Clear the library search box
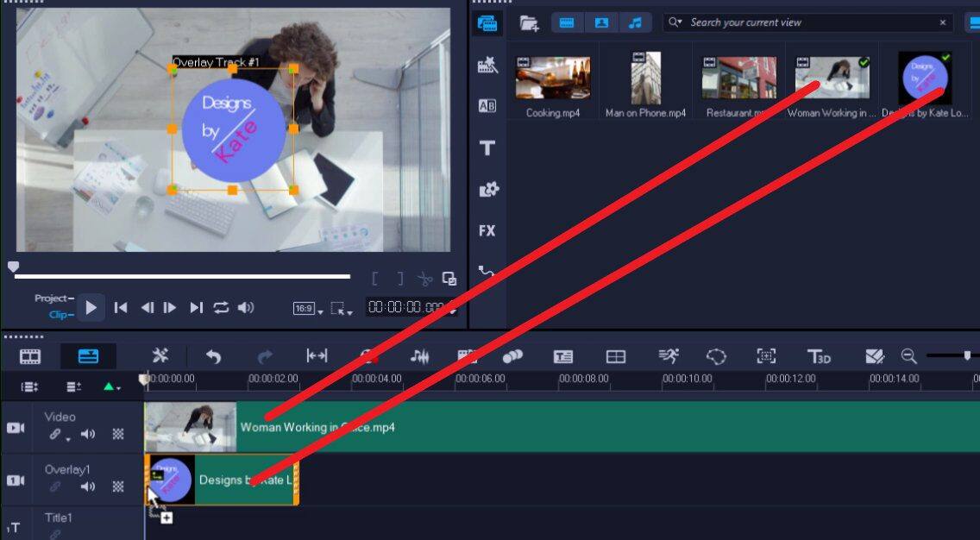The height and width of the screenshot is (540, 980). coord(942,22)
